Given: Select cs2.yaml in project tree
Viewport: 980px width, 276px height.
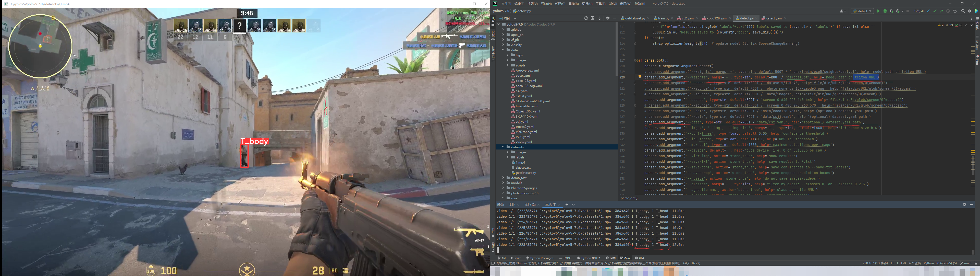Looking at the screenshot, I should point(520,91).
